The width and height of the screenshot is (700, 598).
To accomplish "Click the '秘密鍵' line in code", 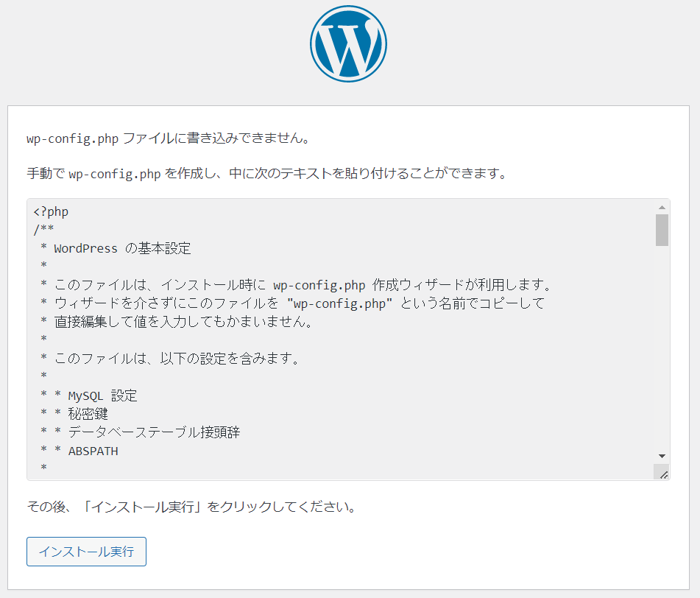I will click(74, 414).
